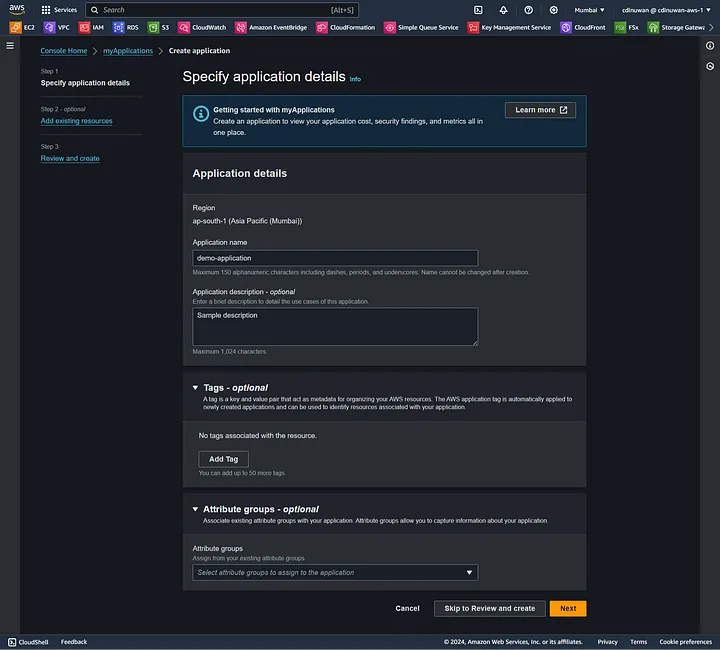Open the help question mark icon
Image resolution: width=720 pixels, height=650 pixels.
tap(529, 10)
